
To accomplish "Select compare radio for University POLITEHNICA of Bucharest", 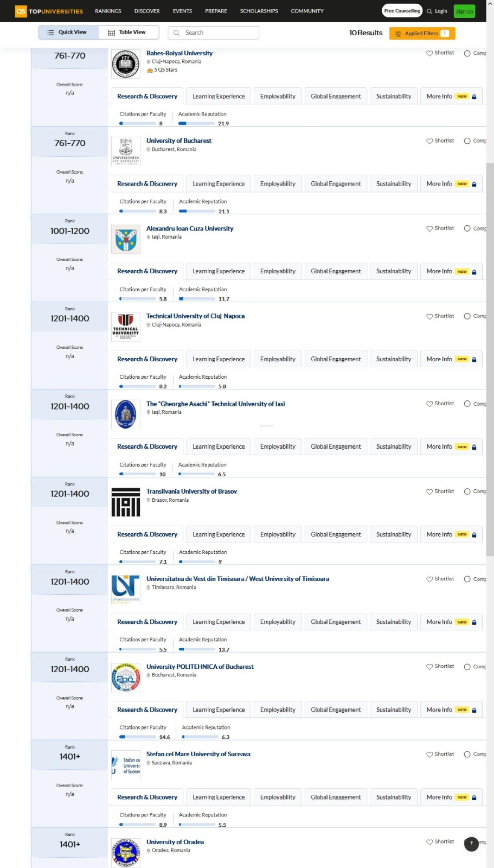I will 467,667.
